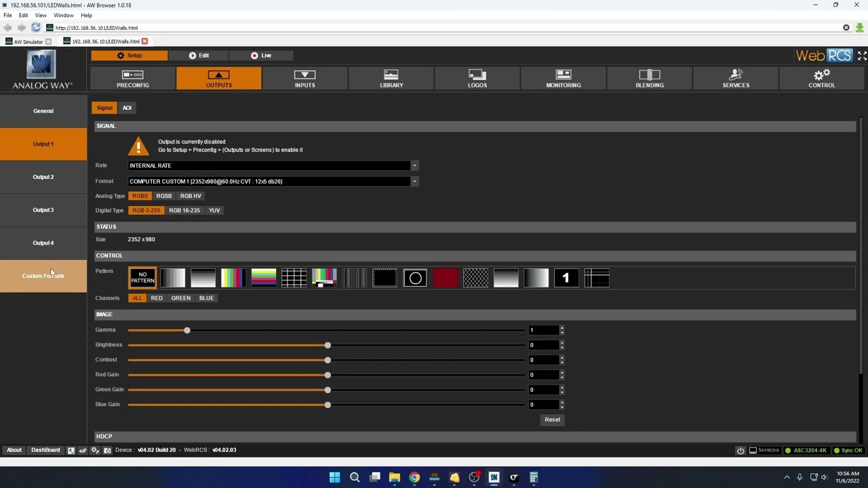This screenshot has width=868, height=488.
Task: Click the link icon in footer bar
Action: (83, 450)
